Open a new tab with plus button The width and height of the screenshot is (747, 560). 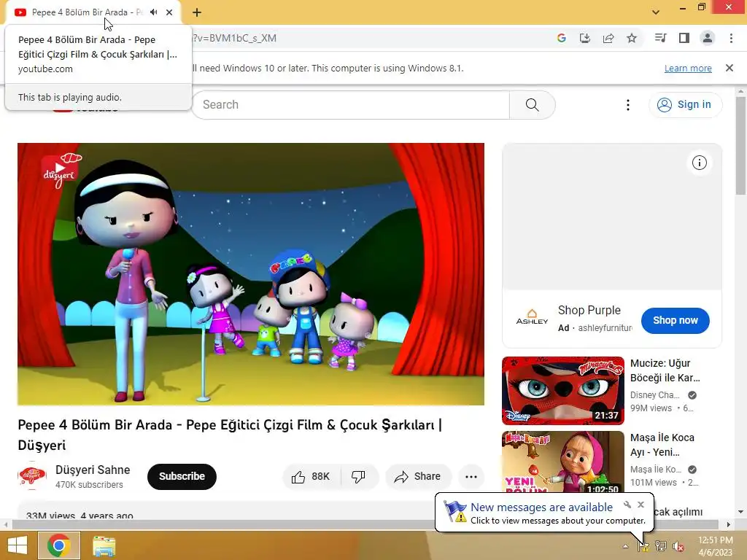(197, 12)
